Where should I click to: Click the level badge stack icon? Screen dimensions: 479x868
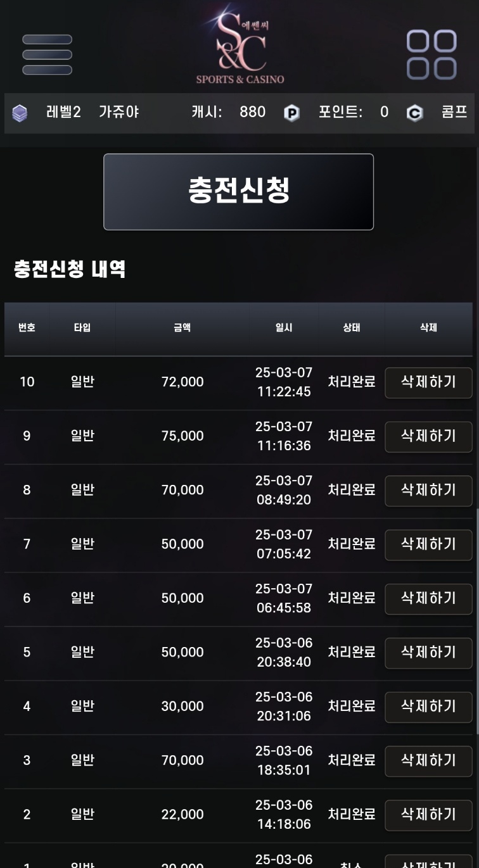click(20, 113)
